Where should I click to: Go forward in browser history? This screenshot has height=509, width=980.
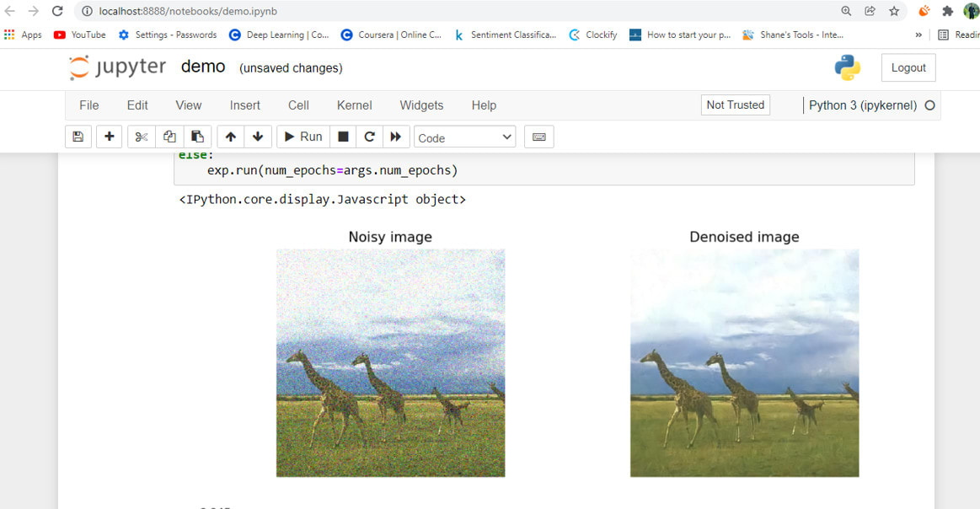coord(33,11)
